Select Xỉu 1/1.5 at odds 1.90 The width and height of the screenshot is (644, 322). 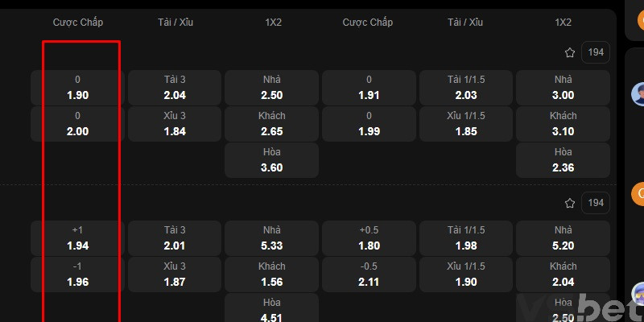click(x=465, y=274)
